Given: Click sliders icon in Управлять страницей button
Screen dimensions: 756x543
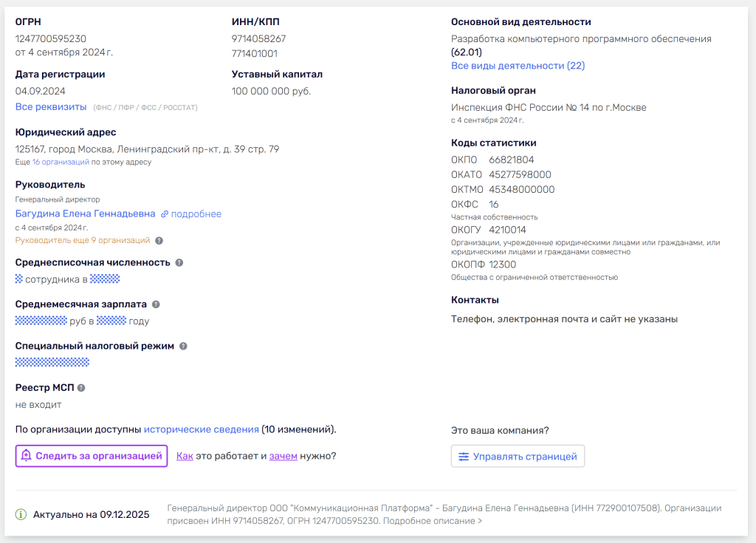Looking at the screenshot, I should coord(464,457).
